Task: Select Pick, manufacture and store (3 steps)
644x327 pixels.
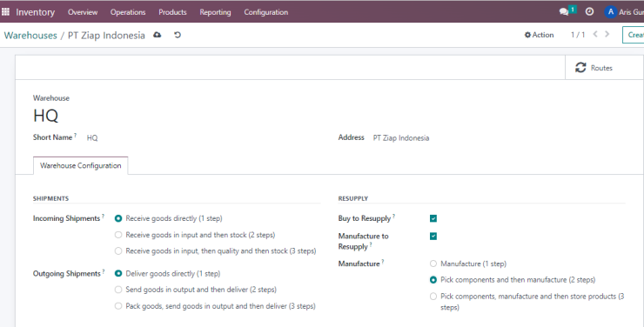Action: [433, 297]
